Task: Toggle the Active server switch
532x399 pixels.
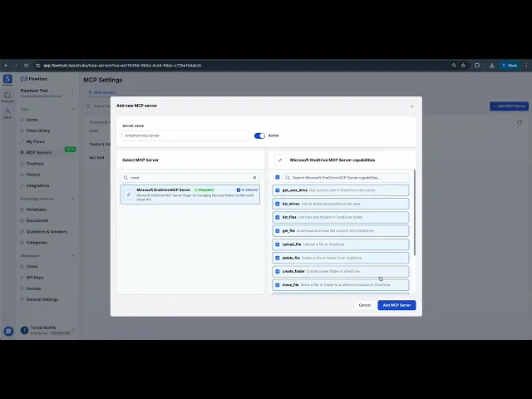Action: pyautogui.click(x=259, y=135)
